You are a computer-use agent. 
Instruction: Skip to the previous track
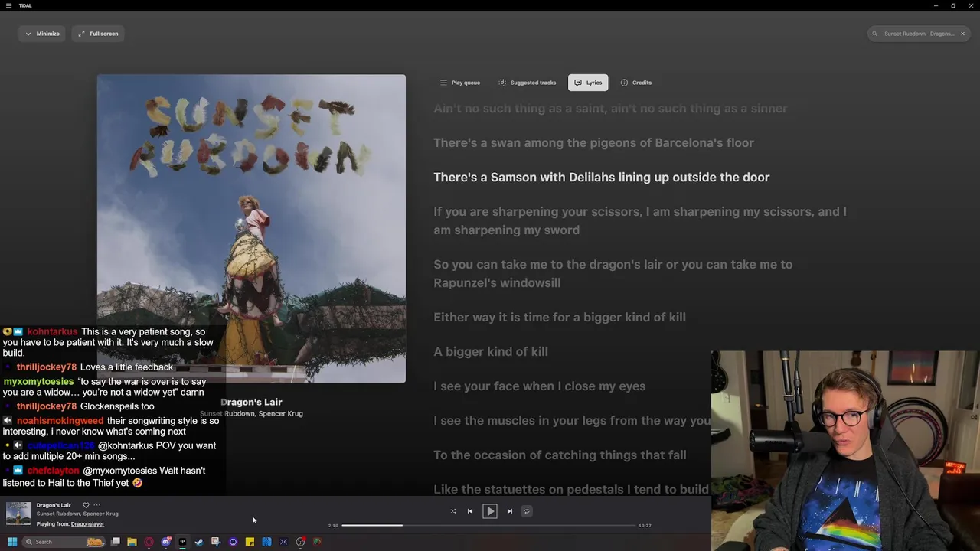(470, 511)
